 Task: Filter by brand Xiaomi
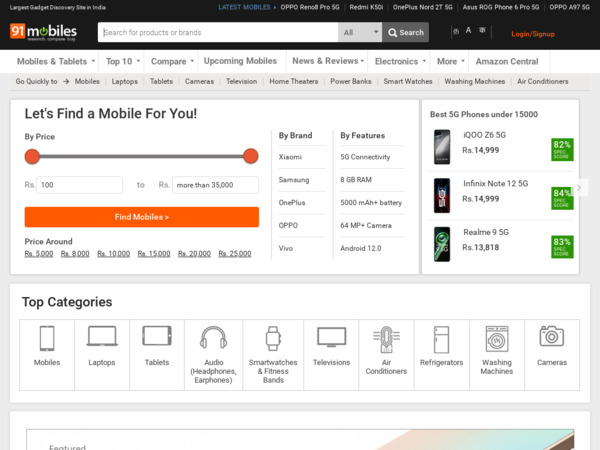(x=290, y=157)
